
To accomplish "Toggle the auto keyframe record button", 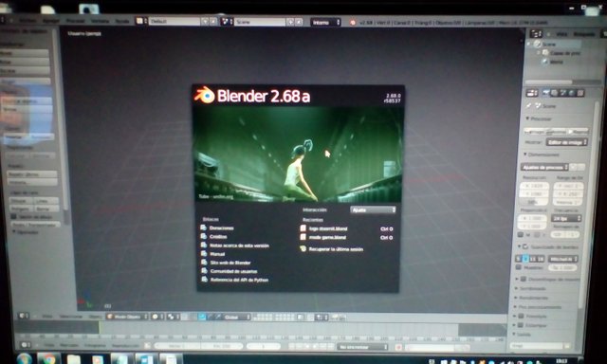I will [x=398, y=347].
